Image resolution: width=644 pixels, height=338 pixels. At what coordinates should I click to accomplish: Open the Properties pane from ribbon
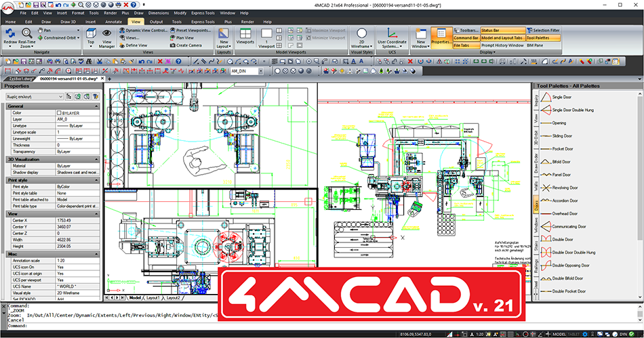tap(441, 37)
